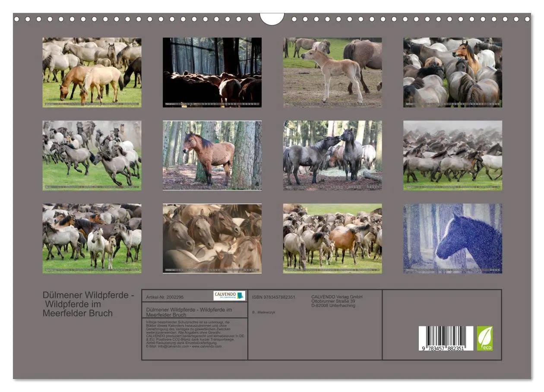Click the CALVENDO publisher logo
The height and width of the screenshot is (392, 544).
pos(230,296)
